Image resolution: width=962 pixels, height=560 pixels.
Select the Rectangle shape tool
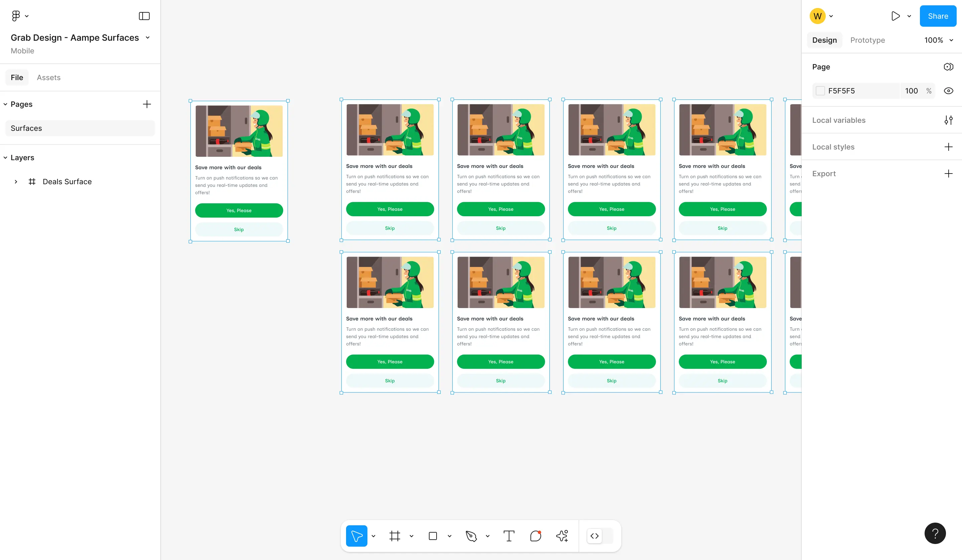coord(433,536)
